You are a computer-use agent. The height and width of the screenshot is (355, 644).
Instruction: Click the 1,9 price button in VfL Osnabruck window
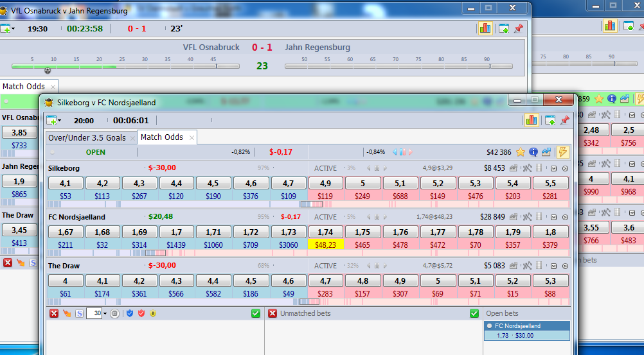[x=19, y=181]
